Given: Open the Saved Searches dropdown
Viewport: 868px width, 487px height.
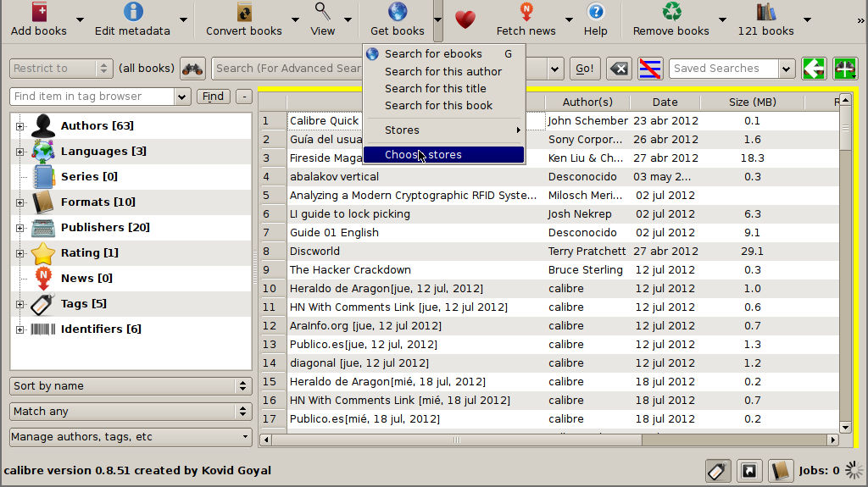Looking at the screenshot, I should (786, 69).
